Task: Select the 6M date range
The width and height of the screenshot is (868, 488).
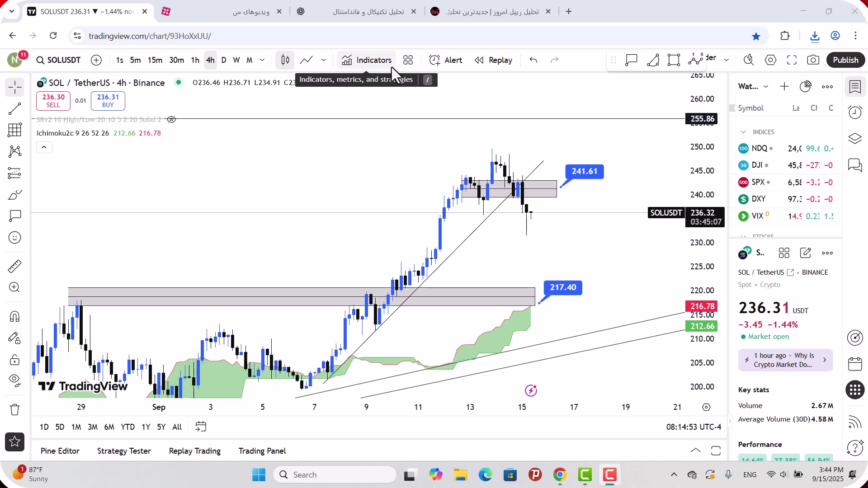Action: 109,427
